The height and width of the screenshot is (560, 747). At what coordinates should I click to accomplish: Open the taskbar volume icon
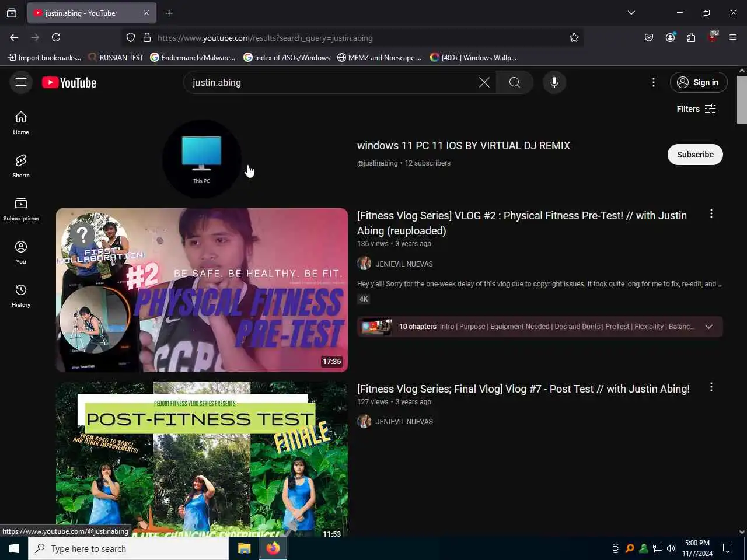pos(671,548)
